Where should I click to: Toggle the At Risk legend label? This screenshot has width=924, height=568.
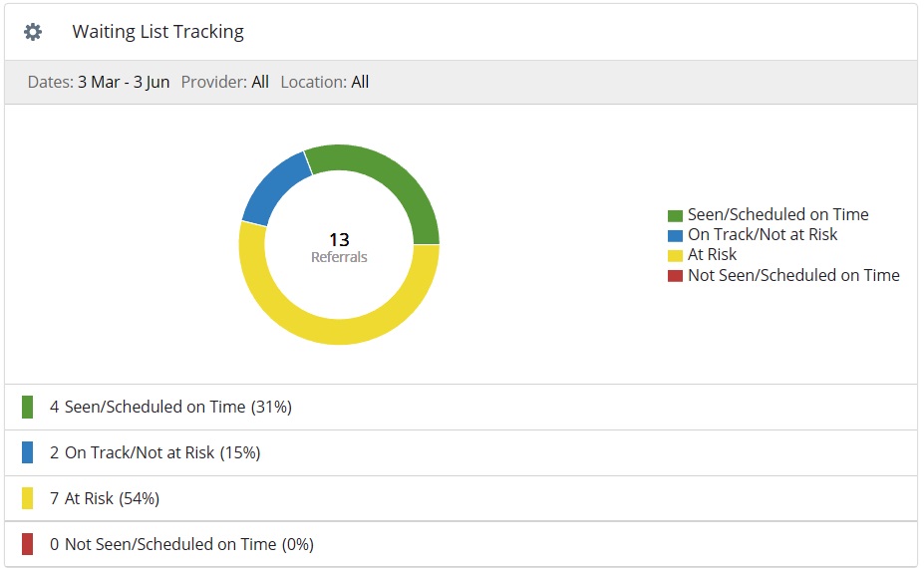[712, 255]
